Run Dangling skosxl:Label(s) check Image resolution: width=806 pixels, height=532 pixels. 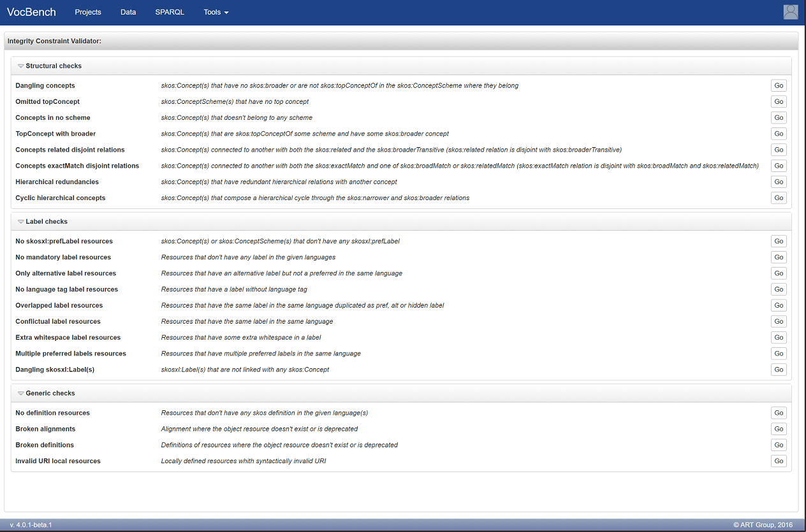[x=779, y=370]
